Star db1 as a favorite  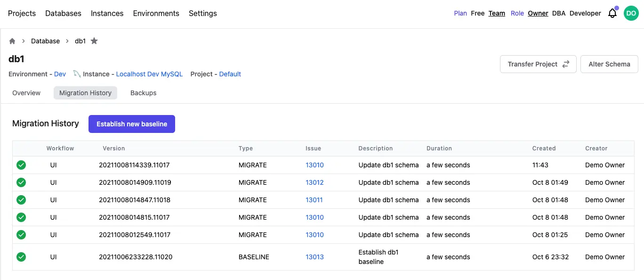94,41
